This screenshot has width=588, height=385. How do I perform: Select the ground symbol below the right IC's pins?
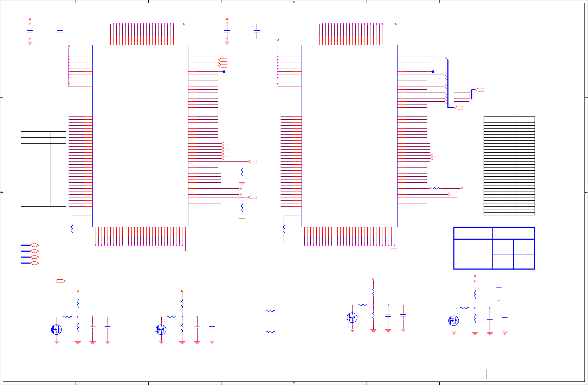pyautogui.click(x=394, y=249)
